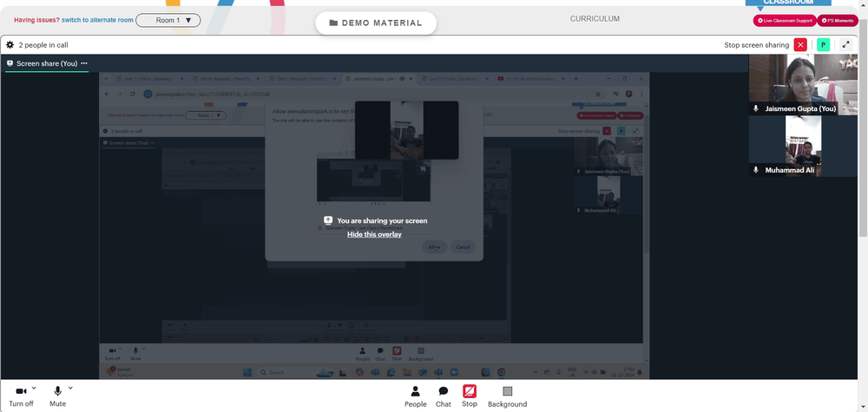Open the DEMO MATERIAL tab

376,23
